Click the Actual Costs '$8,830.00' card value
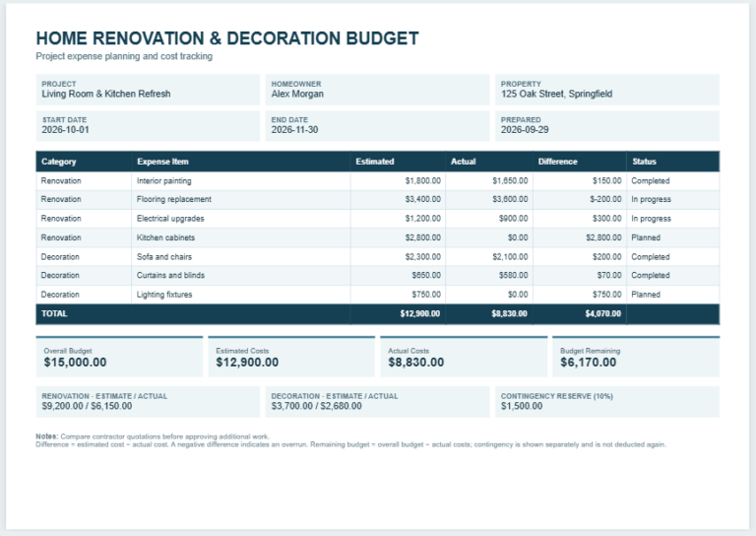Screen dimensions: 756x536 [x=416, y=363]
